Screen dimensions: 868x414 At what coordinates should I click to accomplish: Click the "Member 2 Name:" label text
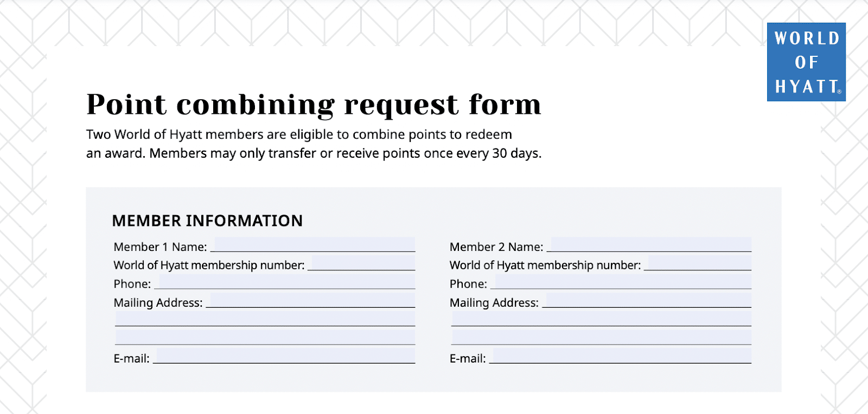tap(496, 247)
